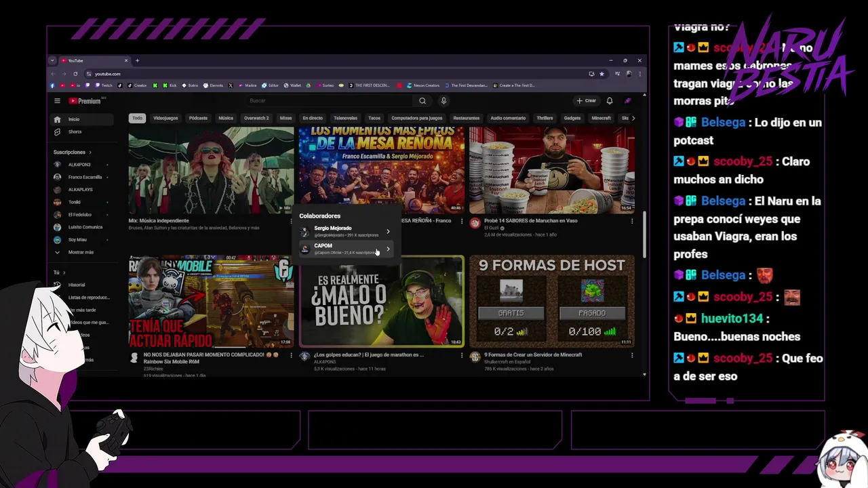The image size is (868, 488).
Task: Open Soy Miau subscription channel
Action: click(x=83, y=240)
